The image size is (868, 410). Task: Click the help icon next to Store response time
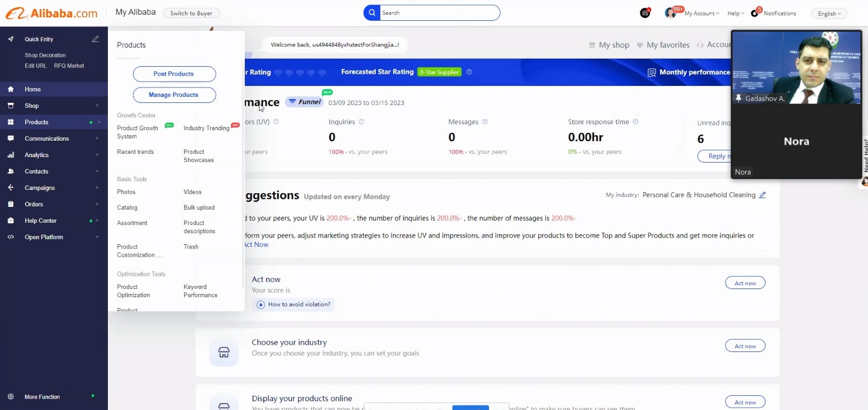point(635,122)
